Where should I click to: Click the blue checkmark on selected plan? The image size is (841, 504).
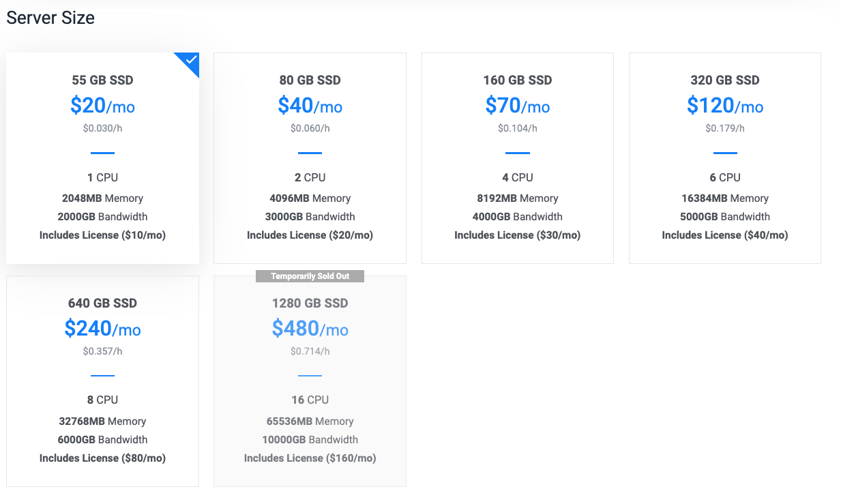point(191,60)
